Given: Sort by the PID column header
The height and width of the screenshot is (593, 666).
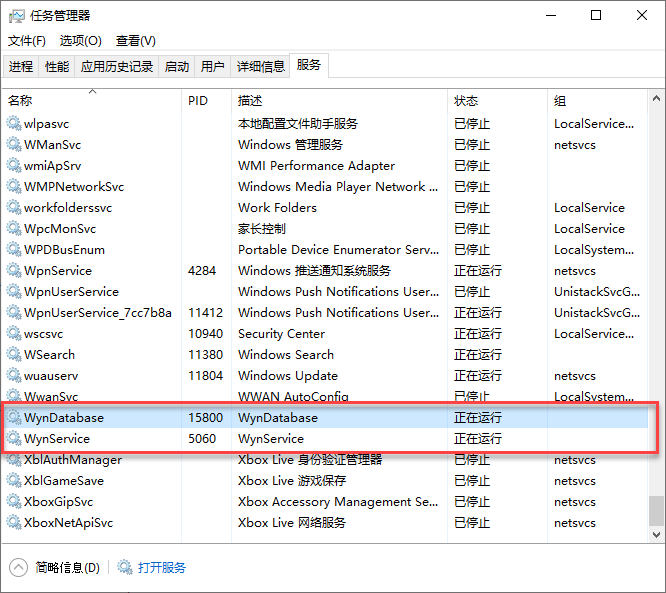Looking at the screenshot, I should [x=197, y=101].
